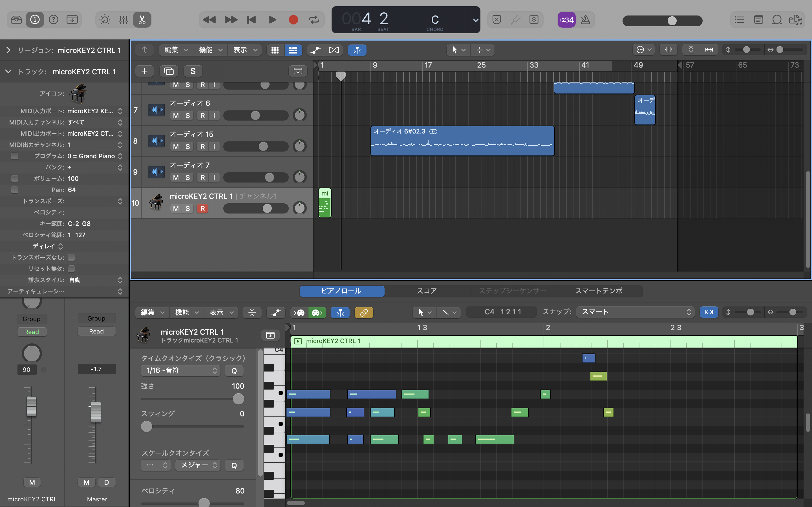The image size is (812, 507).
Task: Enable the Program checkbox in the inspector
Action: (x=15, y=156)
